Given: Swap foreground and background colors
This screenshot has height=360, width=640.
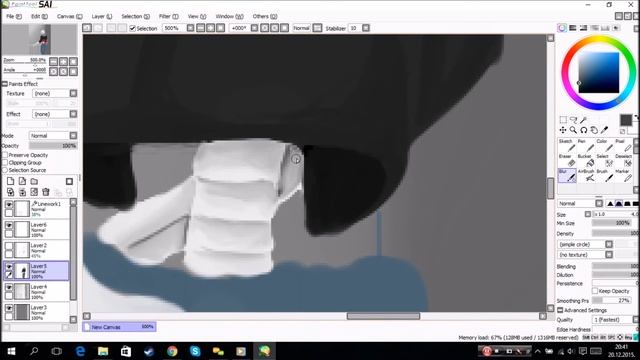Looking at the screenshot, I should [x=636, y=118].
